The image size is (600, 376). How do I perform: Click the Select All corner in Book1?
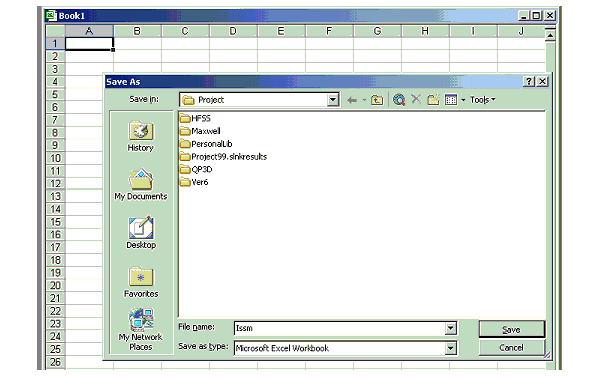55,31
